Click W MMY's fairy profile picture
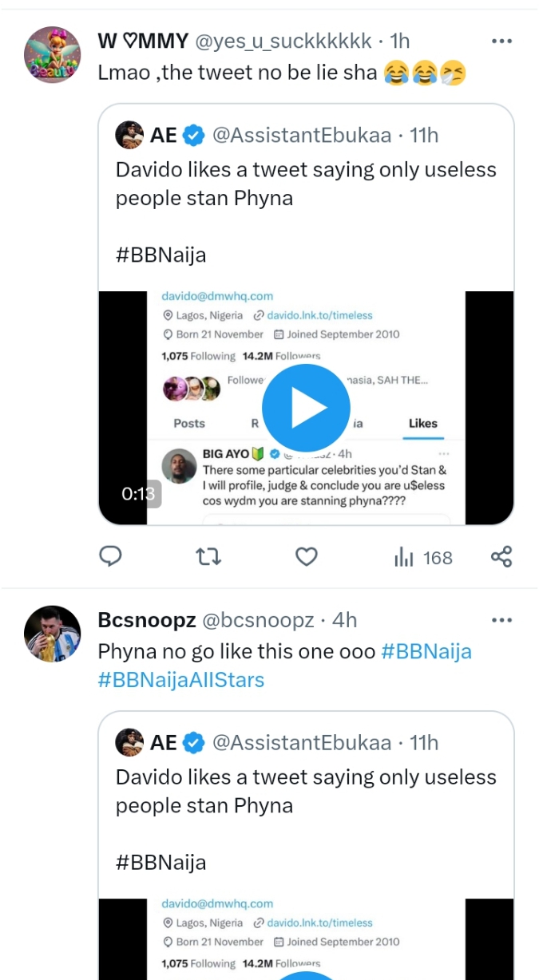 click(52, 54)
